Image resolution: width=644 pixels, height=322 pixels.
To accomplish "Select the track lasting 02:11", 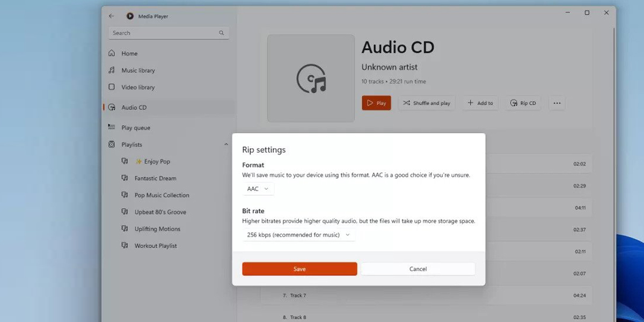I will pyautogui.click(x=538, y=251).
